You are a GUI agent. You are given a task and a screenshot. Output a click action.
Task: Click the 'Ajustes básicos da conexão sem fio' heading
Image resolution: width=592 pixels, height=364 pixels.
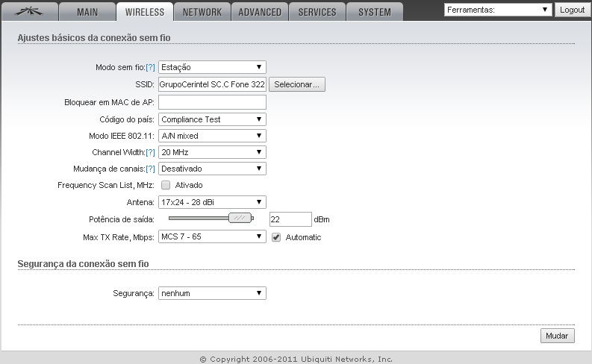pyautogui.click(x=94, y=38)
